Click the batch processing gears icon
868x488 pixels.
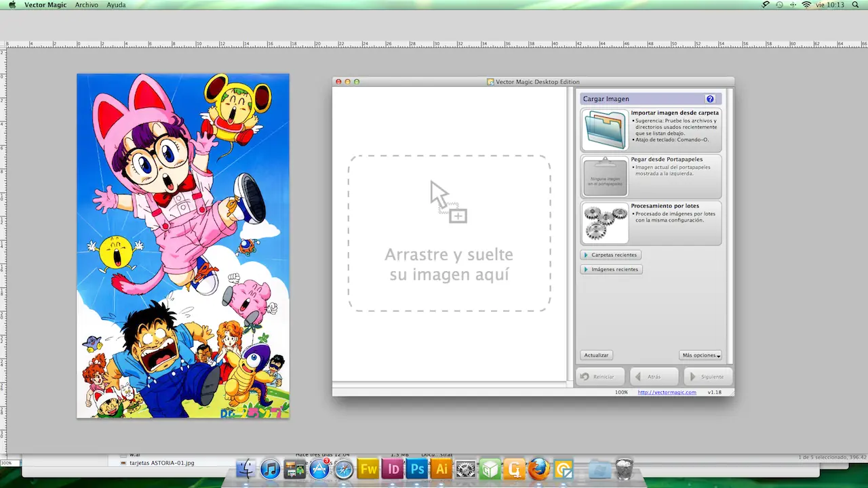point(605,222)
